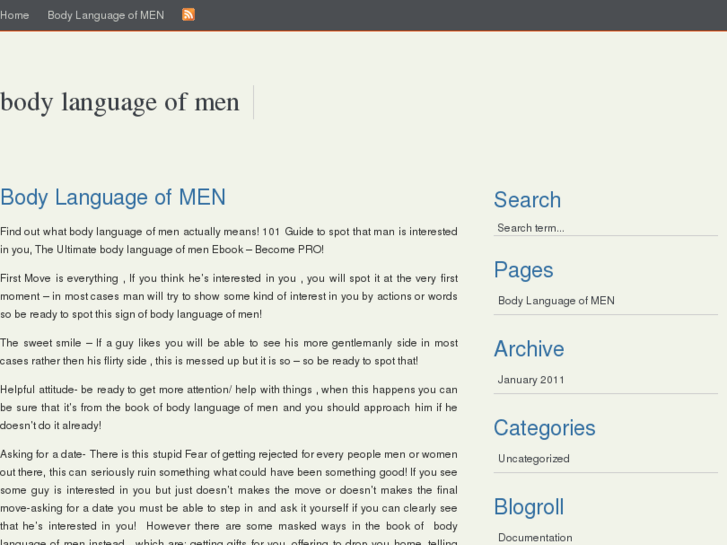The width and height of the screenshot is (727, 545).
Task: Click paragraph starting 'Helpful attitude'
Action: 229,407
